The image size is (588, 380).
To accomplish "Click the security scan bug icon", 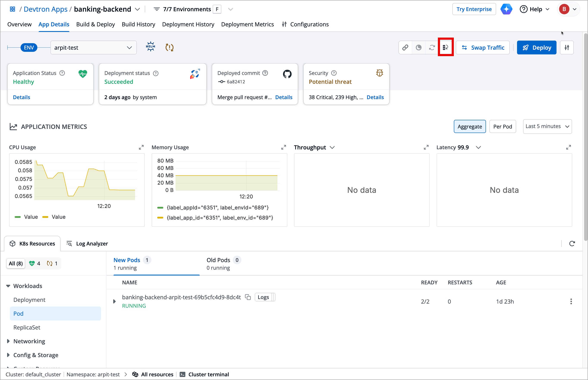I will [x=379, y=73].
